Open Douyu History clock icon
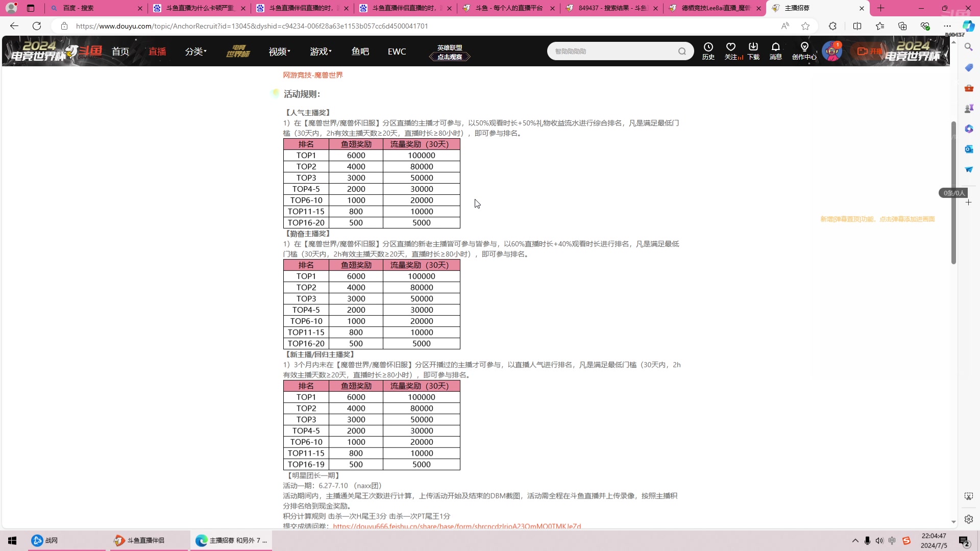980x551 pixels. point(708,51)
